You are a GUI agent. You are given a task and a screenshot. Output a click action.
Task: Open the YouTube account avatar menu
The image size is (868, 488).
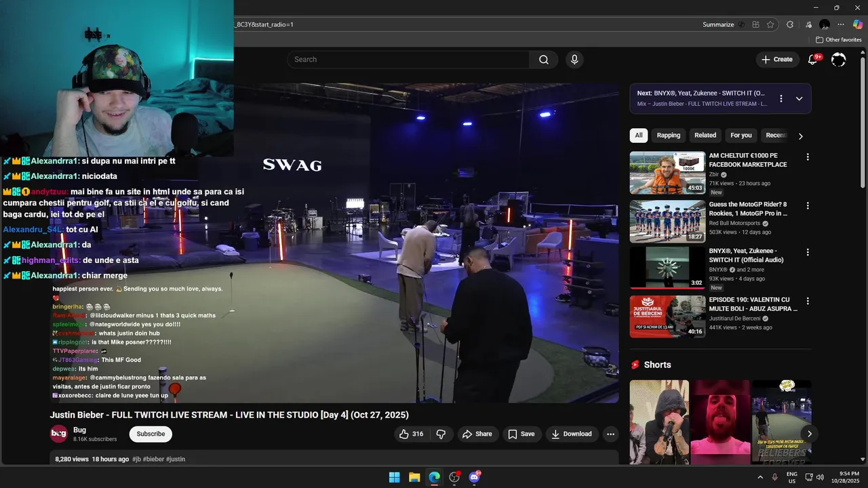point(838,60)
